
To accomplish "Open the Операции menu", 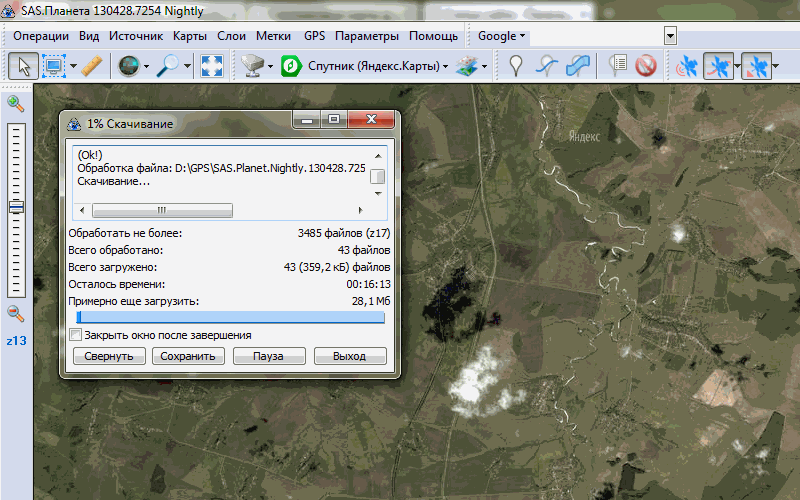I will (x=41, y=36).
